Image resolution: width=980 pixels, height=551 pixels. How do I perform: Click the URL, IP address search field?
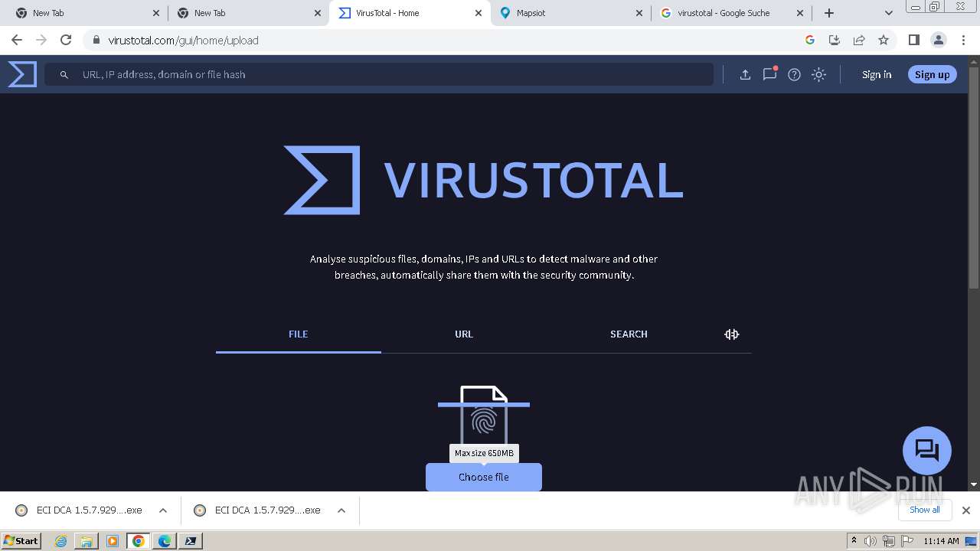379,74
